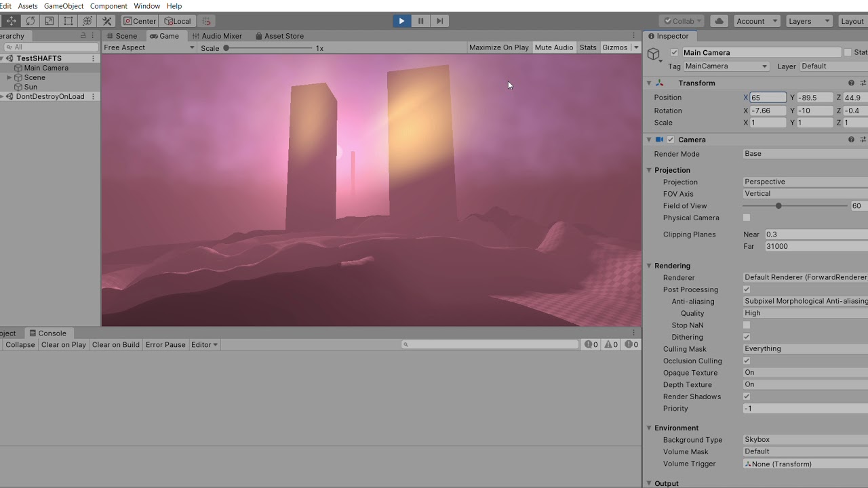The image size is (868, 488).
Task: Click Position X input field
Action: tap(768, 98)
